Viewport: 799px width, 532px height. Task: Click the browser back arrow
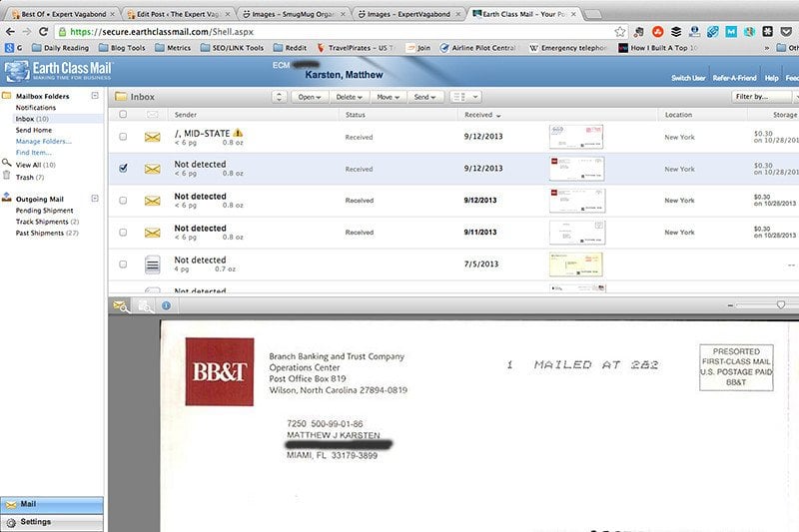coord(10,32)
